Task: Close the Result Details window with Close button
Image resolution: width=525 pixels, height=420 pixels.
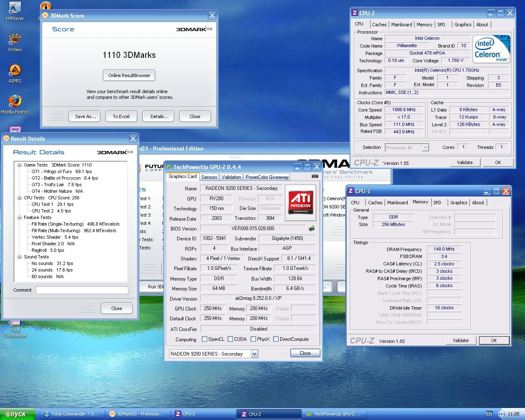Action: (116, 308)
